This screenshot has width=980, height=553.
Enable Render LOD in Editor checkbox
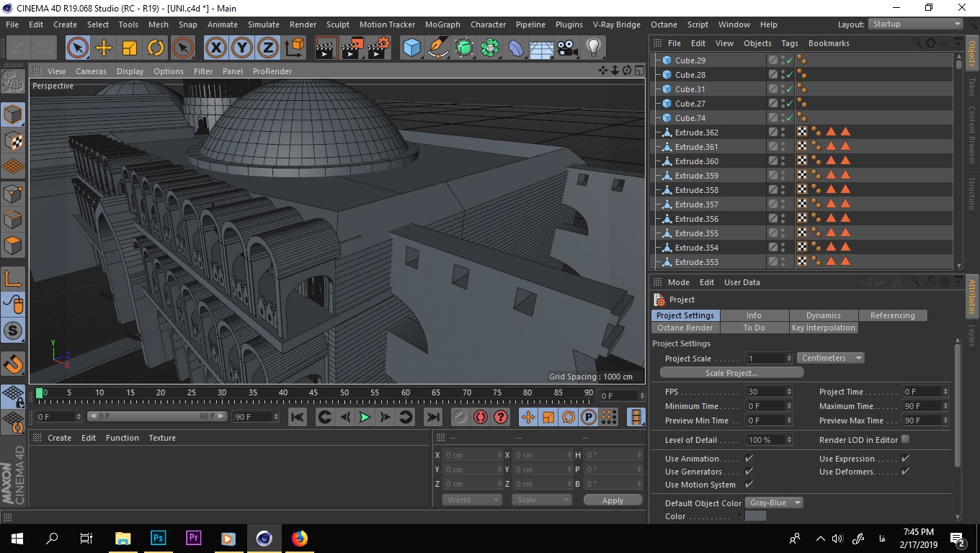pos(905,439)
